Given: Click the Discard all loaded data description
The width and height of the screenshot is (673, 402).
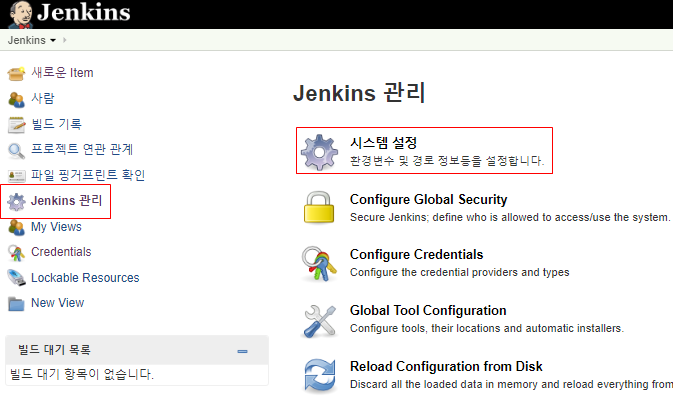Looking at the screenshot, I should pos(511,384).
